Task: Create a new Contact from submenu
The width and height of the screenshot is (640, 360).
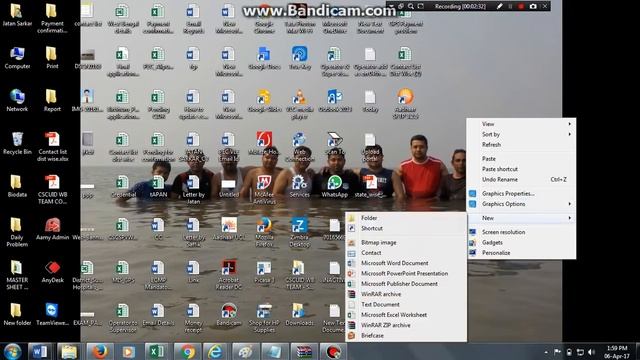Action: pos(406,253)
